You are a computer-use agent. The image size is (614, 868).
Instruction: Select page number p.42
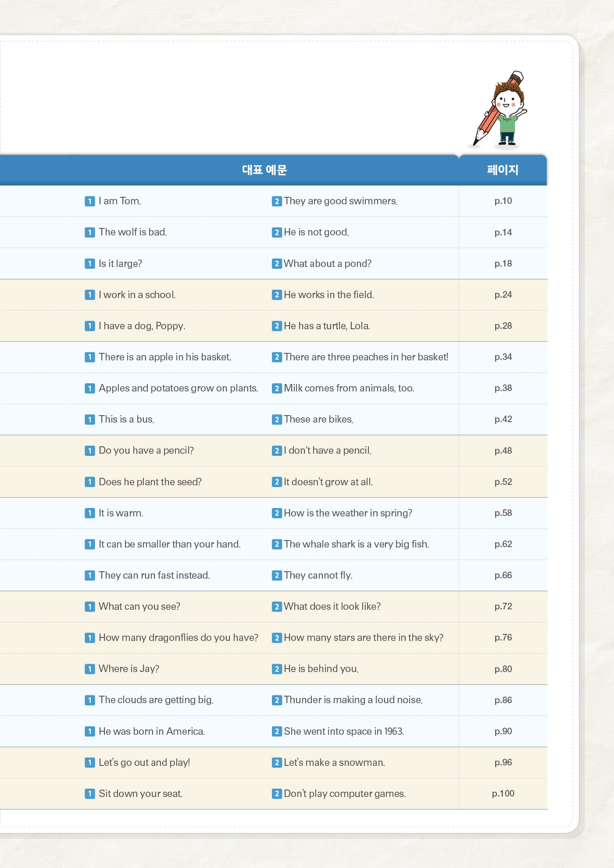point(503,419)
